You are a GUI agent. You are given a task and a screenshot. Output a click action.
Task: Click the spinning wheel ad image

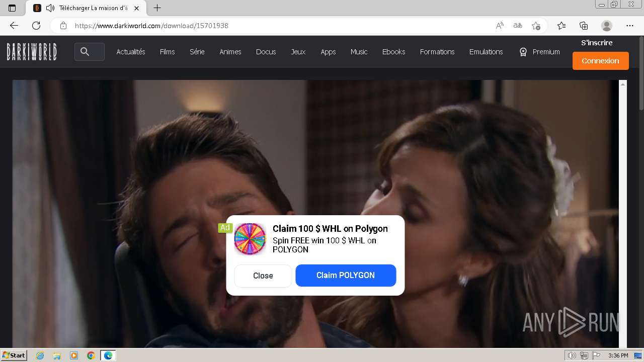click(x=250, y=239)
